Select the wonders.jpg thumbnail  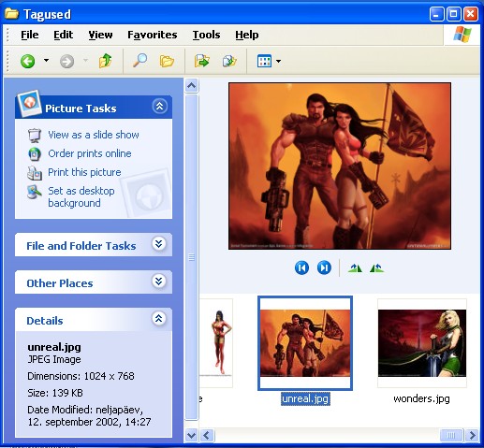(422, 343)
